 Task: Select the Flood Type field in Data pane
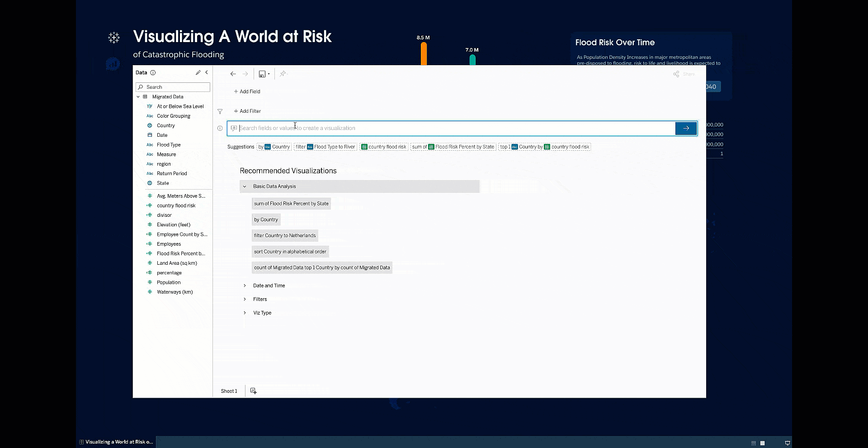click(x=169, y=145)
